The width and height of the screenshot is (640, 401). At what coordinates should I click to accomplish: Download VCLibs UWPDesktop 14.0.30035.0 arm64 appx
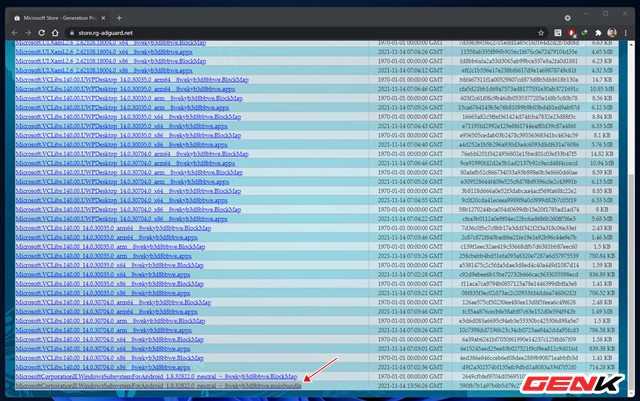(125, 89)
